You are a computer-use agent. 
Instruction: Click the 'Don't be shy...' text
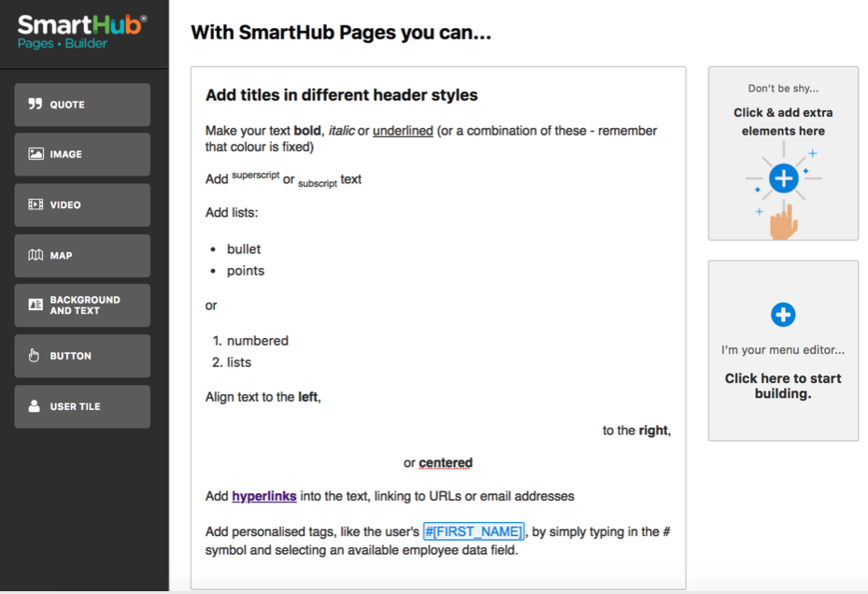783,88
